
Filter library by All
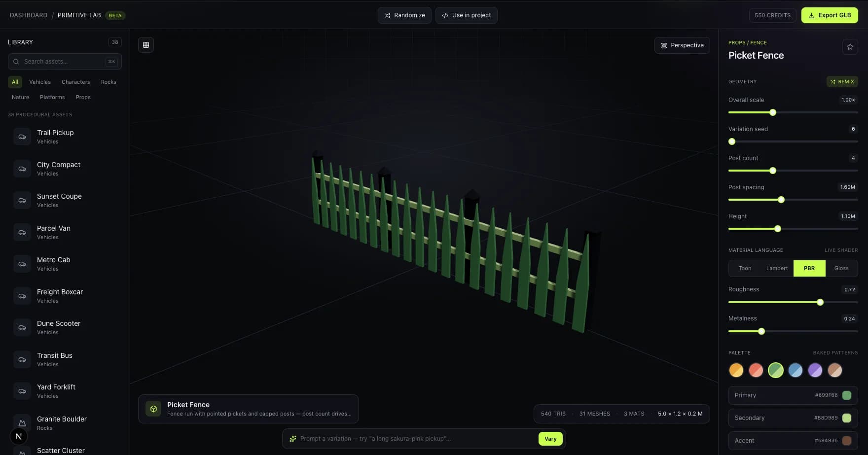15,82
